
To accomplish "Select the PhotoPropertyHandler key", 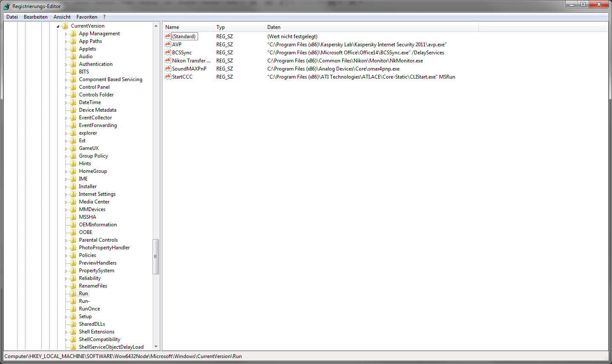I will tap(105, 248).
